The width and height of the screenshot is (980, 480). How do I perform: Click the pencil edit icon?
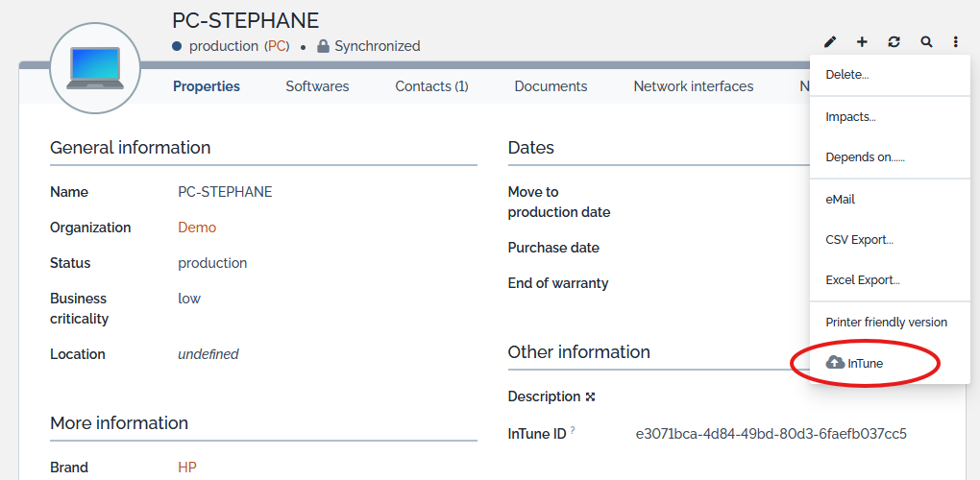[830, 42]
